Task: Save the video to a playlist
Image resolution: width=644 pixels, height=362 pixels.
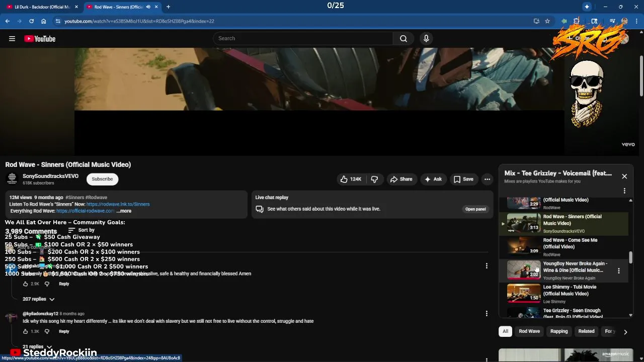Action: click(x=463, y=179)
